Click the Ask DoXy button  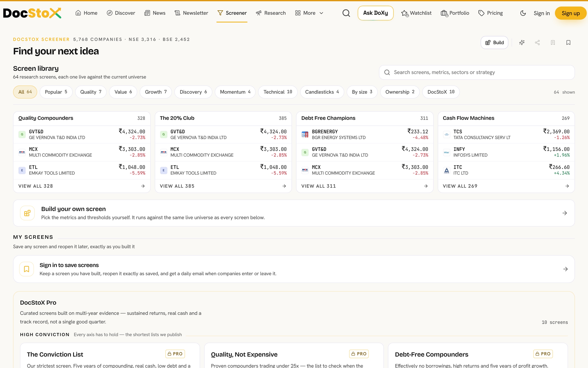[x=375, y=13]
